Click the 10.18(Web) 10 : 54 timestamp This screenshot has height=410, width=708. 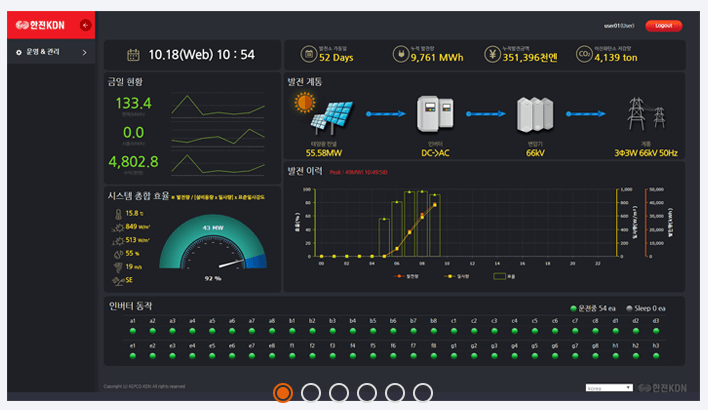tap(201, 55)
